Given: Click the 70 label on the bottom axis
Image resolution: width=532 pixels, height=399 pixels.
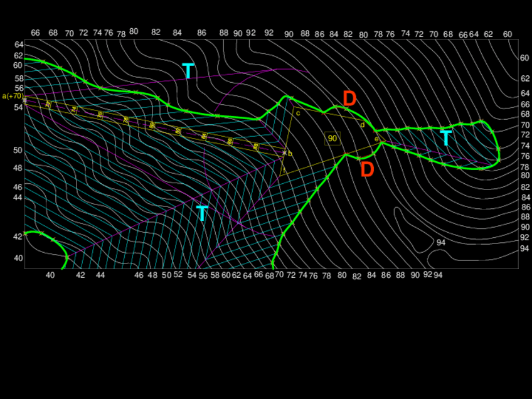Looking at the screenshot, I should (x=279, y=275).
